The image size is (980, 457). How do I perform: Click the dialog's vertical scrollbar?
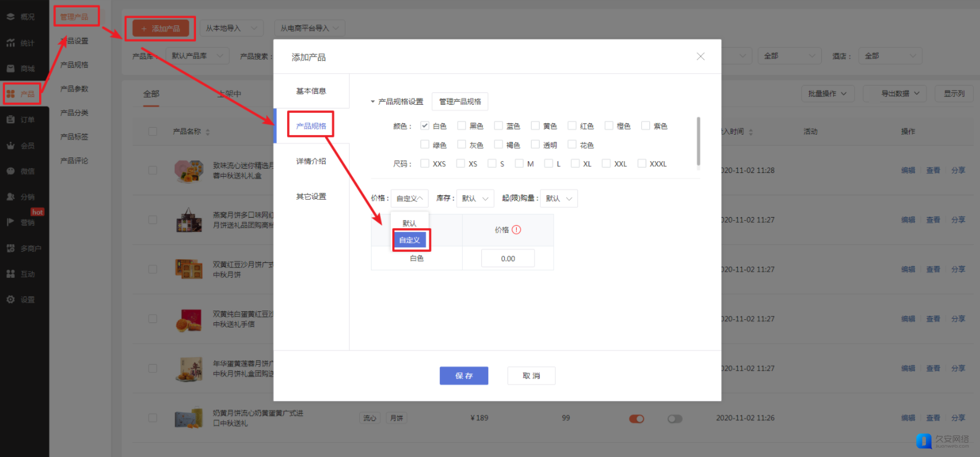point(698,141)
